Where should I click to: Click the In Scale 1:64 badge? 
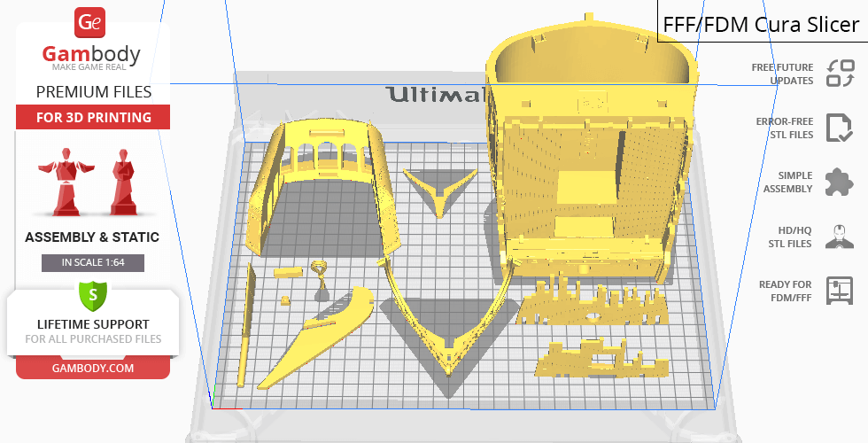pos(92,262)
